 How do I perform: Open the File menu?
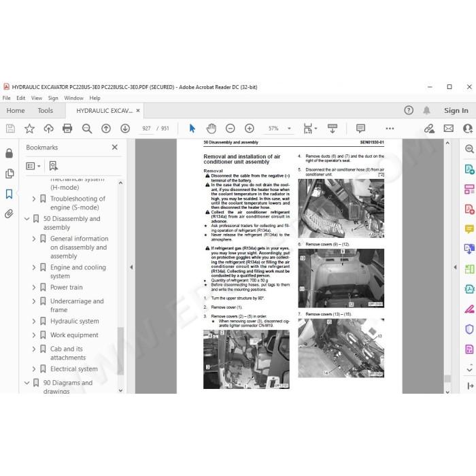(x=6, y=98)
